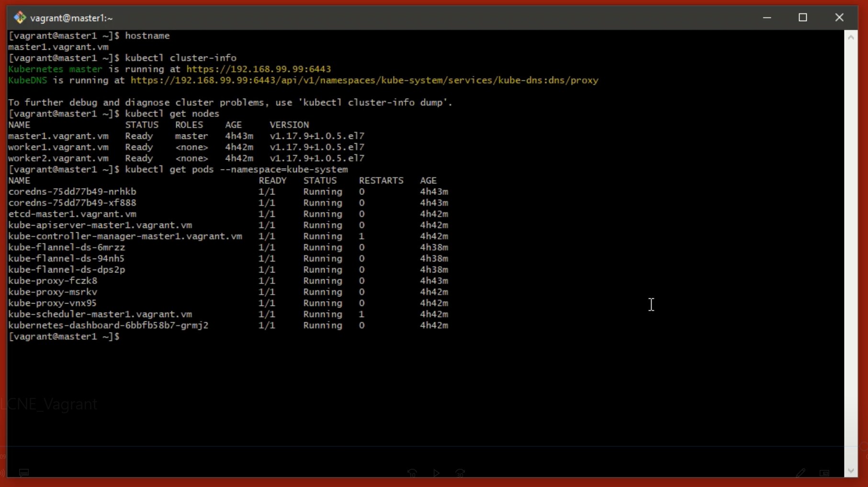The height and width of the screenshot is (487, 868).
Task: Click the empty last command prompt line
Action: point(64,337)
